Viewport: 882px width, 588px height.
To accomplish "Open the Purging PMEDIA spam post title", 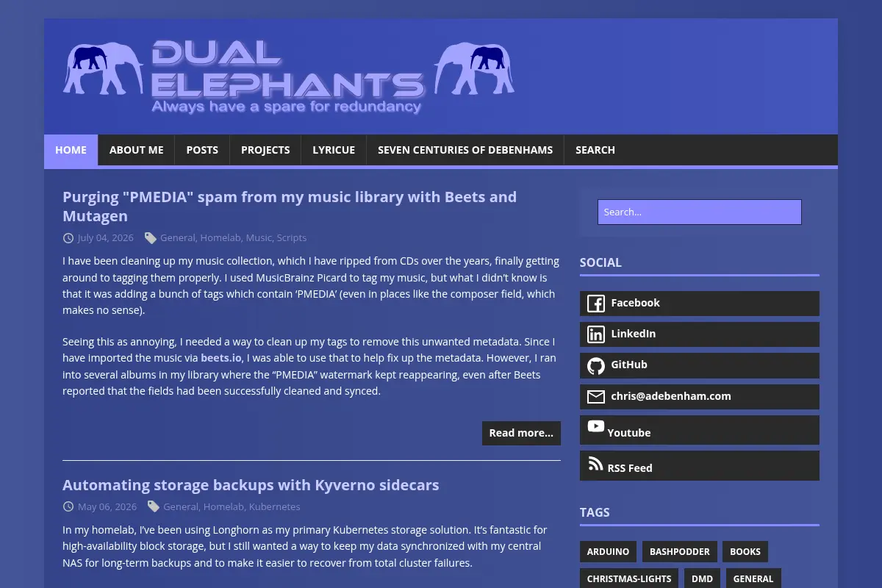I will [x=290, y=207].
